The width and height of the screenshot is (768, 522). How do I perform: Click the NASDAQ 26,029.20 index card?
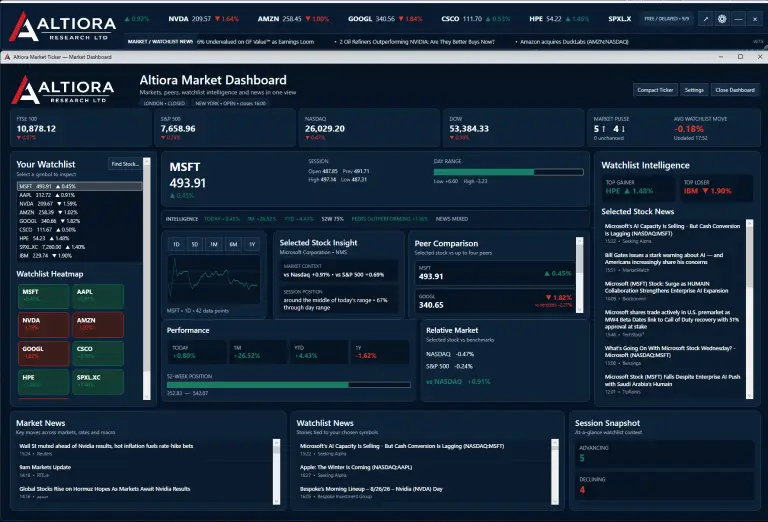pyautogui.click(x=369, y=128)
